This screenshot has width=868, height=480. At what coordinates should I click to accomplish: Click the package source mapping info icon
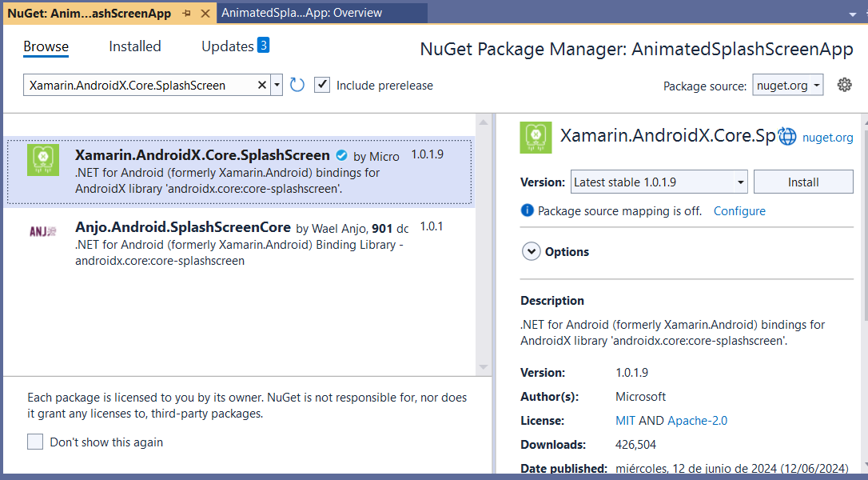(527, 211)
